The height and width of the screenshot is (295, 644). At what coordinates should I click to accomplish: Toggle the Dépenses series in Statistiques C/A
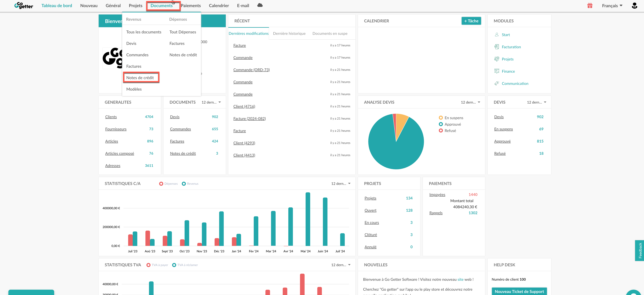[168, 184]
